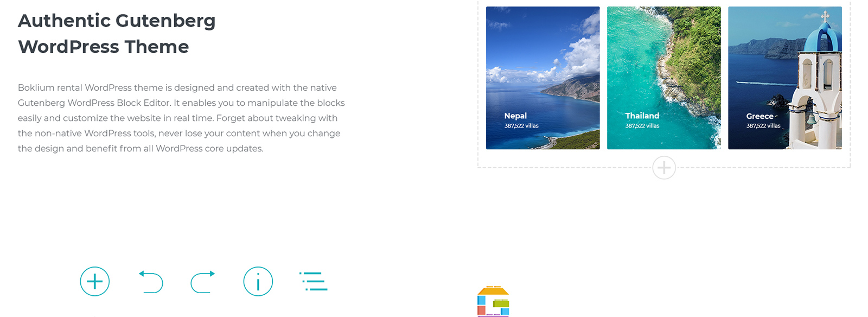Click the Nepal title text
Image resolution: width=868 pixels, height=317 pixels.
click(515, 116)
